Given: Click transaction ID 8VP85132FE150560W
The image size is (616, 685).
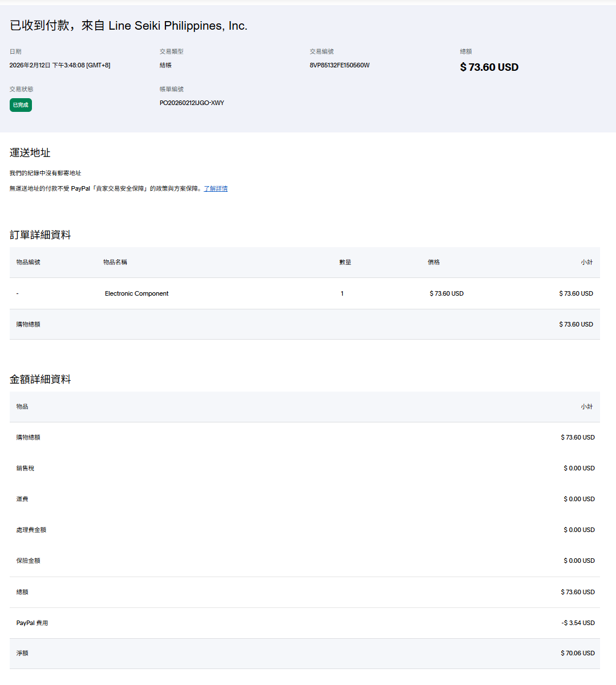Looking at the screenshot, I should tap(339, 65).
